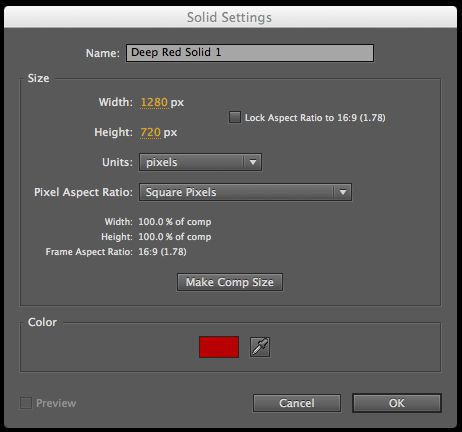Pick a color with the eyedropper tool

[x=260, y=347]
